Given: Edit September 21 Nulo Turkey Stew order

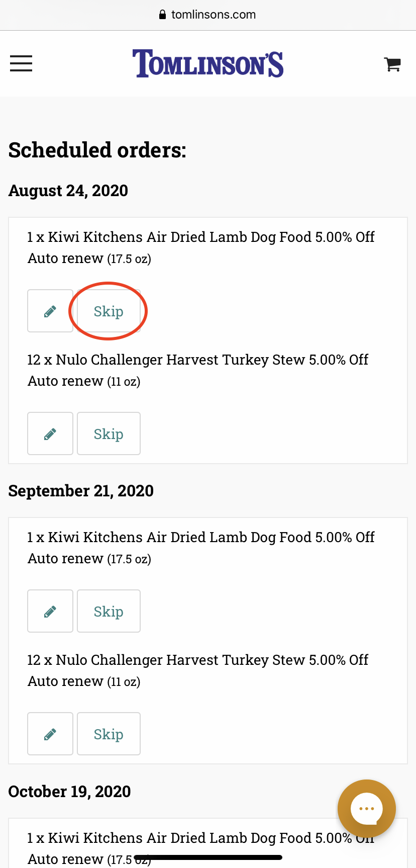Looking at the screenshot, I should click(x=50, y=734).
